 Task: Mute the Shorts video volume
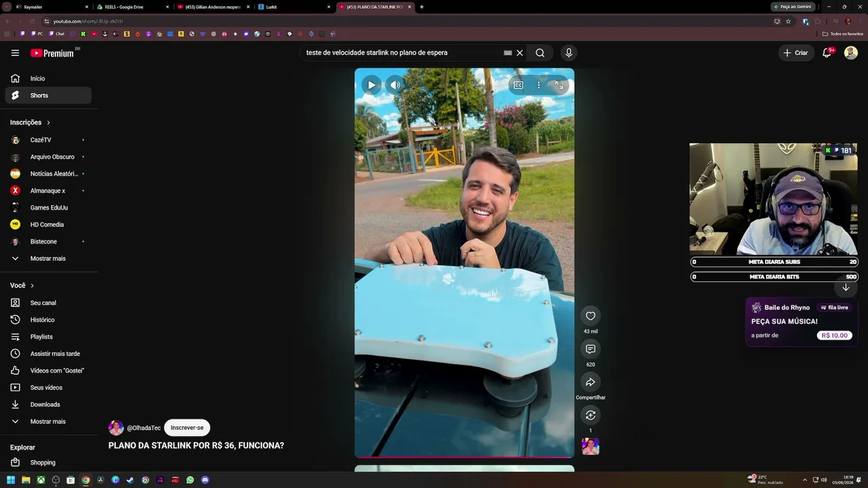(x=395, y=85)
